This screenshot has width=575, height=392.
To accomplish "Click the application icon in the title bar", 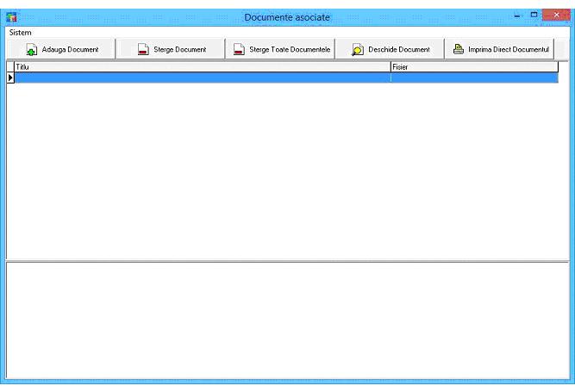I will click(x=12, y=16).
